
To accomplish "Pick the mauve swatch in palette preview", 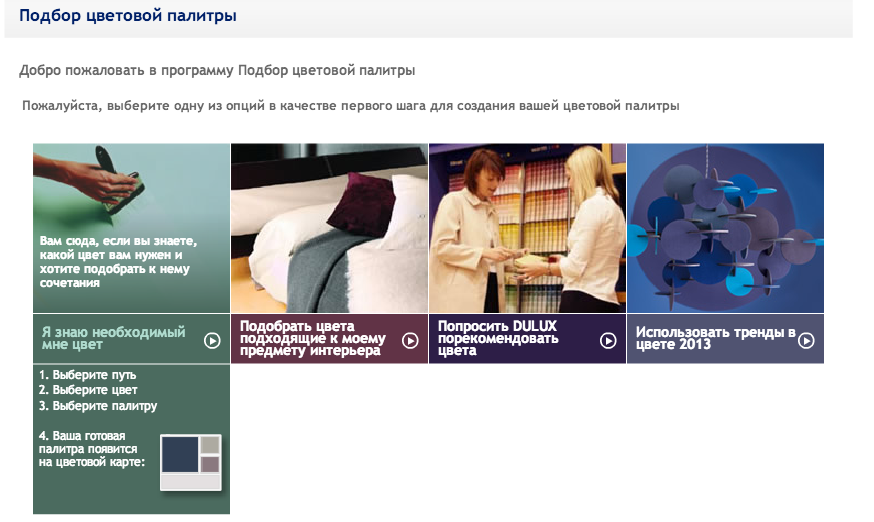I will (209, 464).
